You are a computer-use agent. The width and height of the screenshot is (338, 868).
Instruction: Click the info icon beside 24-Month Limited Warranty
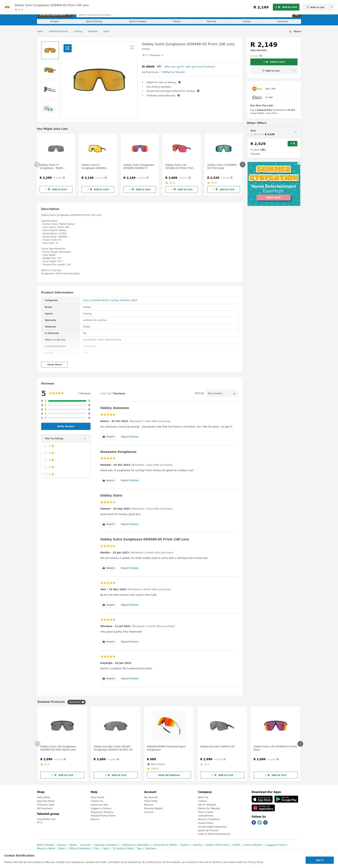(179, 95)
